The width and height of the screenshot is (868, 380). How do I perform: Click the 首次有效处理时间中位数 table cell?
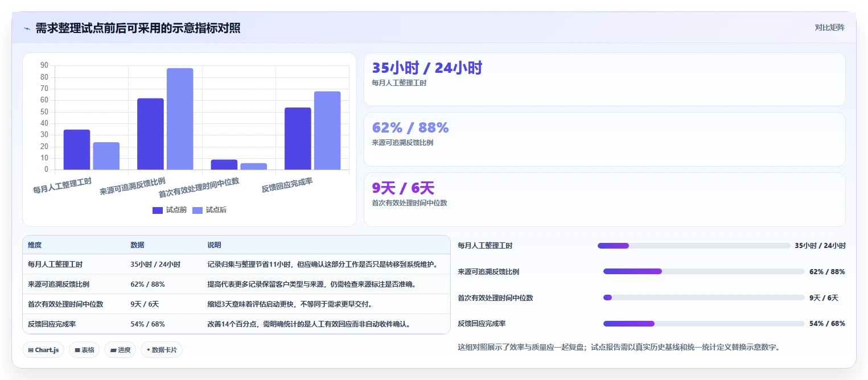(65, 304)
